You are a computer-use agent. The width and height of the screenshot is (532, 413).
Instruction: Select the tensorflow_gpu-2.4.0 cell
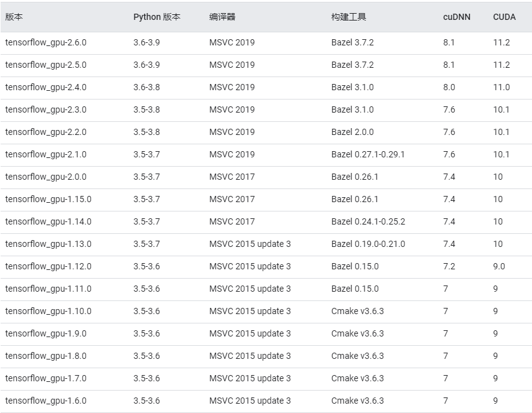[x=46, y=88]
